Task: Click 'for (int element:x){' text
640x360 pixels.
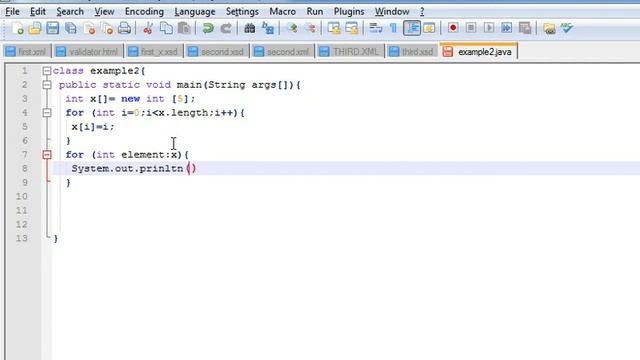Action: 127,155
